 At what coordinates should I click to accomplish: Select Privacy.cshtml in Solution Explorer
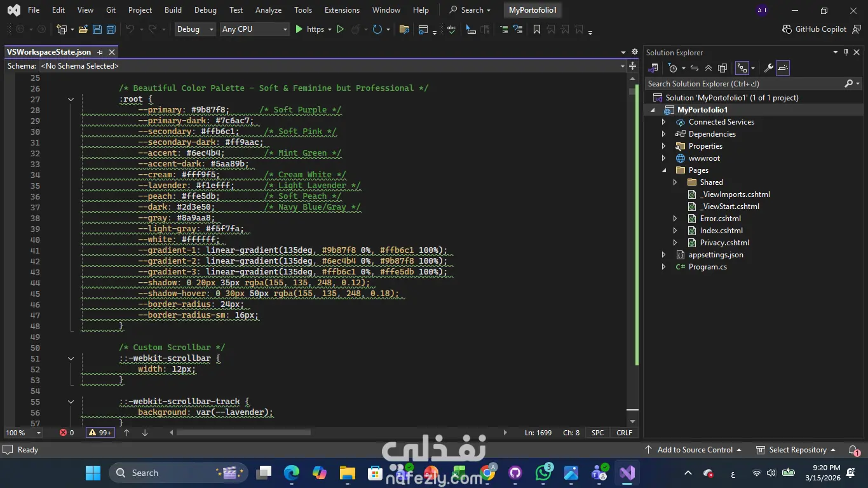point(724,243)
